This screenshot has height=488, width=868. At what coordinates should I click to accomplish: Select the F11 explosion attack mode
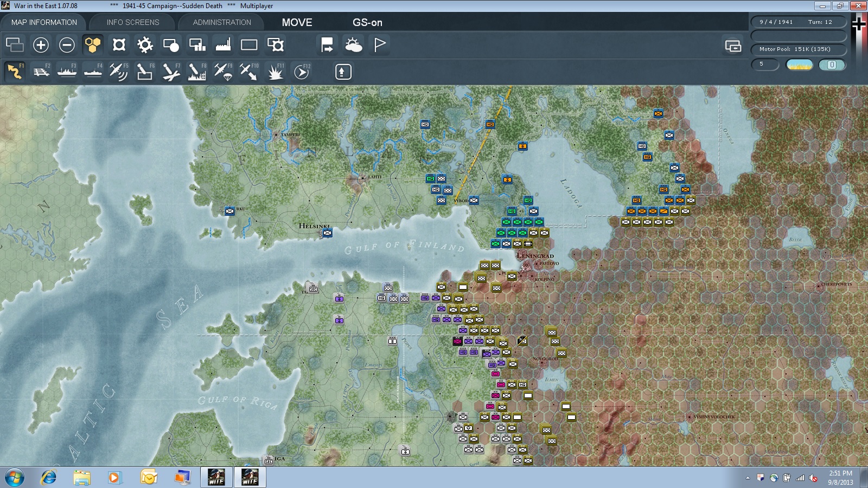click(x=276, y=72)
